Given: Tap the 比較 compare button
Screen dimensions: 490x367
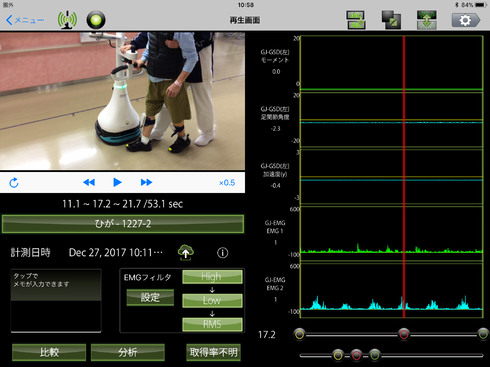Looking at the screenshot, I should (49, 352).
